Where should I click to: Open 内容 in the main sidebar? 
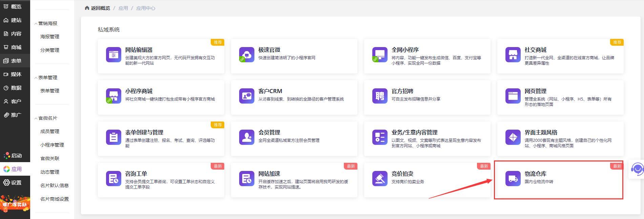pyautogui.click(x=15, y=34)
